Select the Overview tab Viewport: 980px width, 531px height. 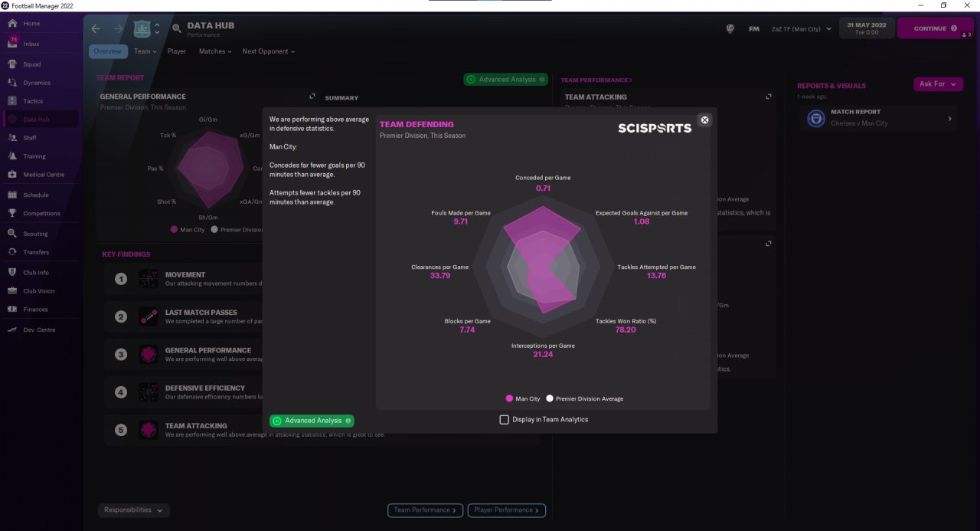(x=108, y=51)
